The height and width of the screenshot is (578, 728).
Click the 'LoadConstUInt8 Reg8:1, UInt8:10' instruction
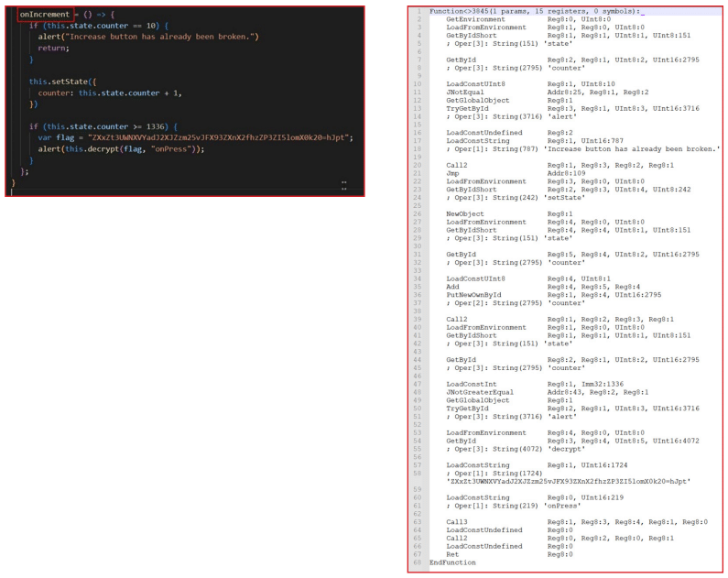531,84
